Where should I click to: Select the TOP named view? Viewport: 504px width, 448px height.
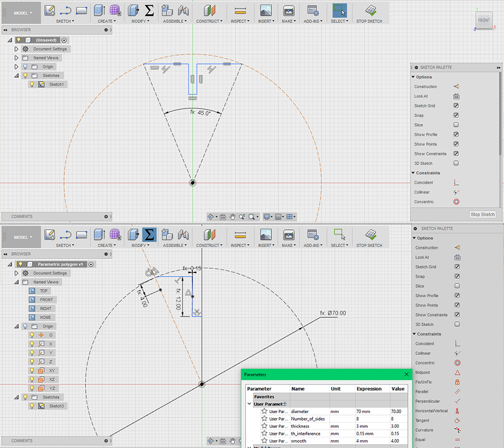coord(44,291)
